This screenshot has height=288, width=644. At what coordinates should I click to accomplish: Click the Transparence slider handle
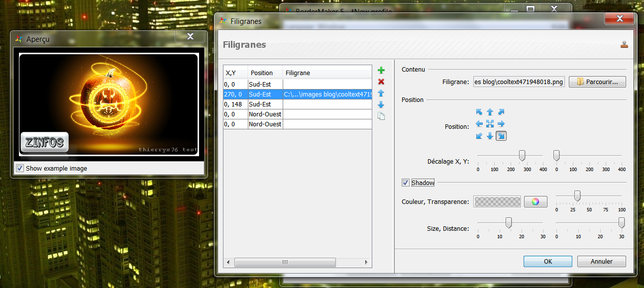click(x=577, y=195)
